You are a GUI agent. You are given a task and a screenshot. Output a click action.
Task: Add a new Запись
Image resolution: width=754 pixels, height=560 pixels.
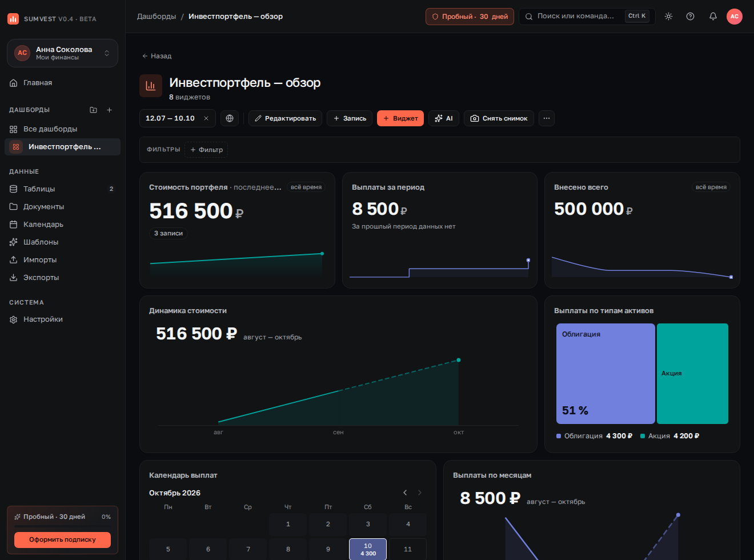tap(350, 118)
